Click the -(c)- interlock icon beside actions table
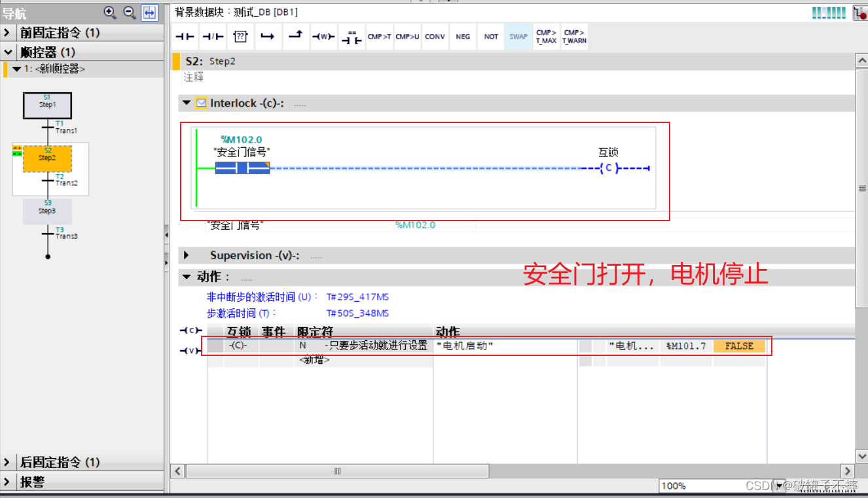This screenshot has width=868, height=498. [190, 330]
